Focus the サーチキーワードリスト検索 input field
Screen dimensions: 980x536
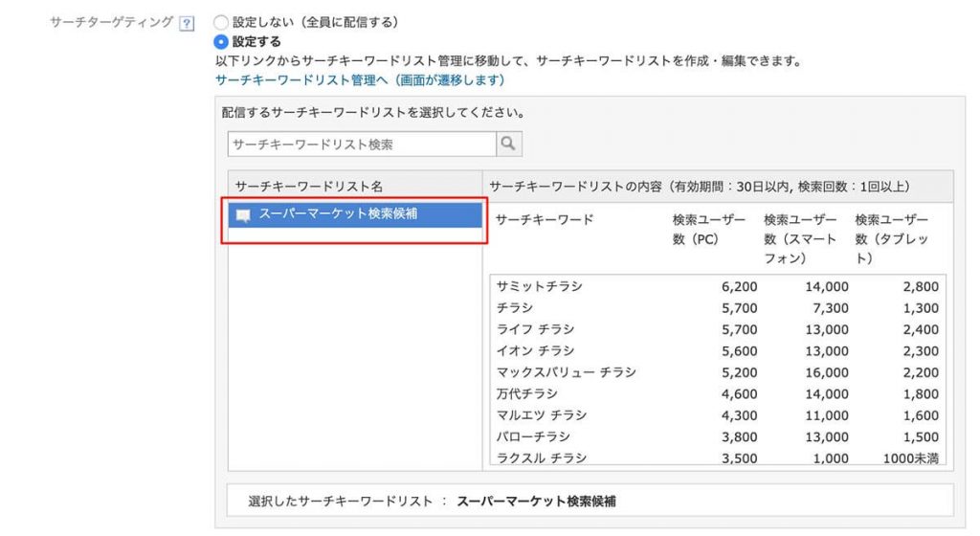(362, 145)
